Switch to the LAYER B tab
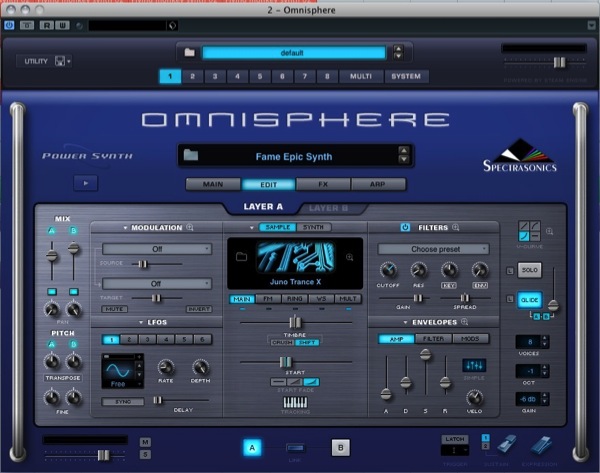Viewport: 600px width, 473px height. [329, 208]
